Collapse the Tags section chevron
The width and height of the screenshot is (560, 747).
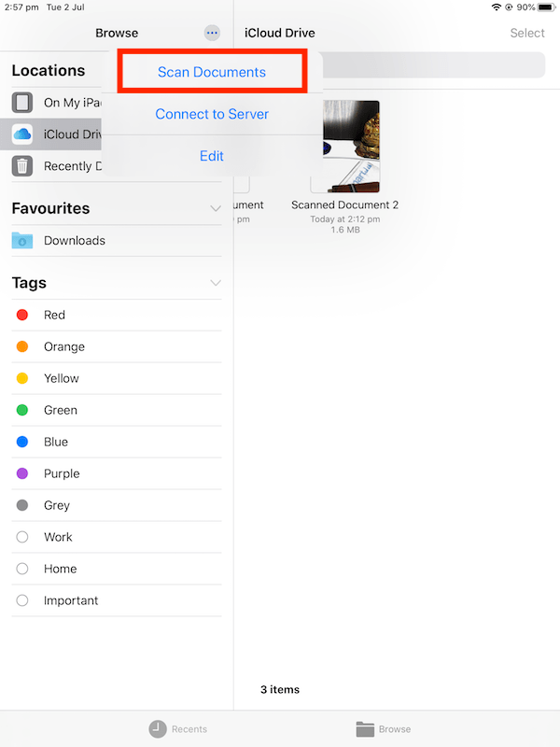click(216, 283)
